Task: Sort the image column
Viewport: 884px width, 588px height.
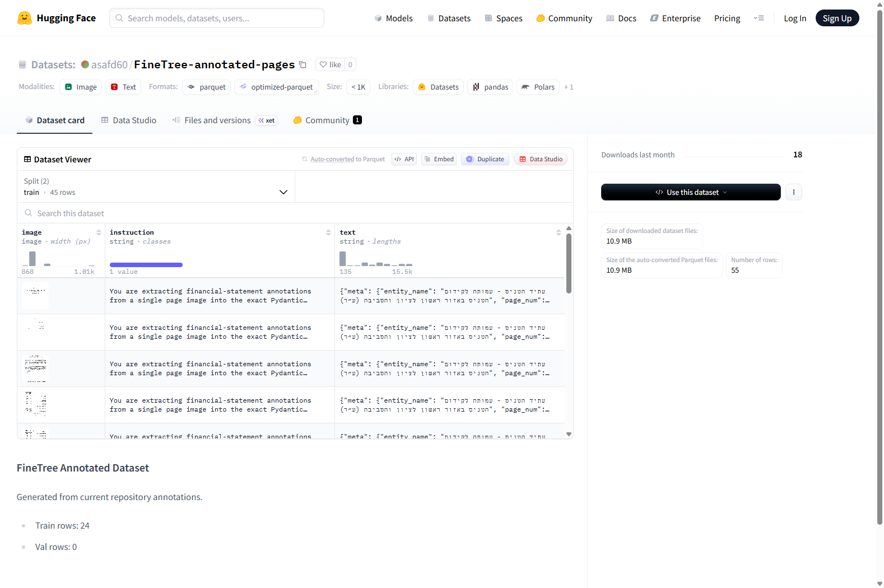Action: tap(99, 232)
